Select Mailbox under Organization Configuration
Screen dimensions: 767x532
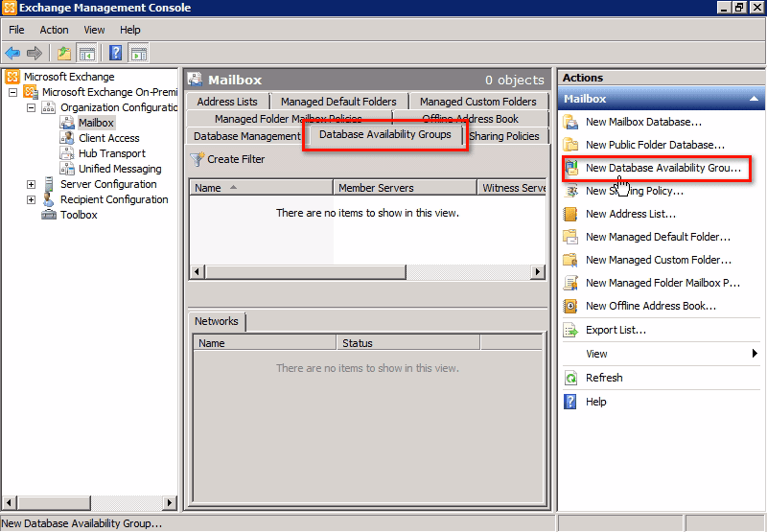click(x=96, y=123)
